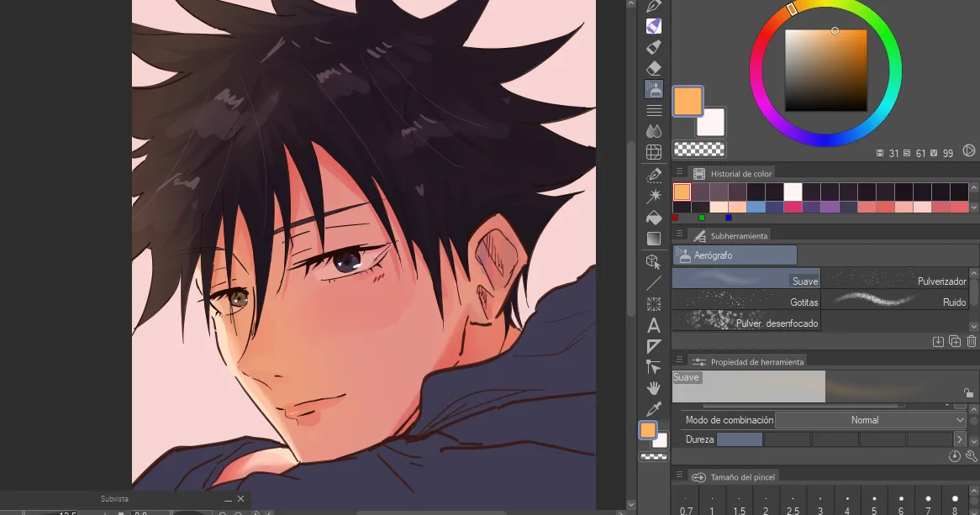Expand the Dureza settings arrow
The height and width of the screenshot is (515, 980).
959,439
